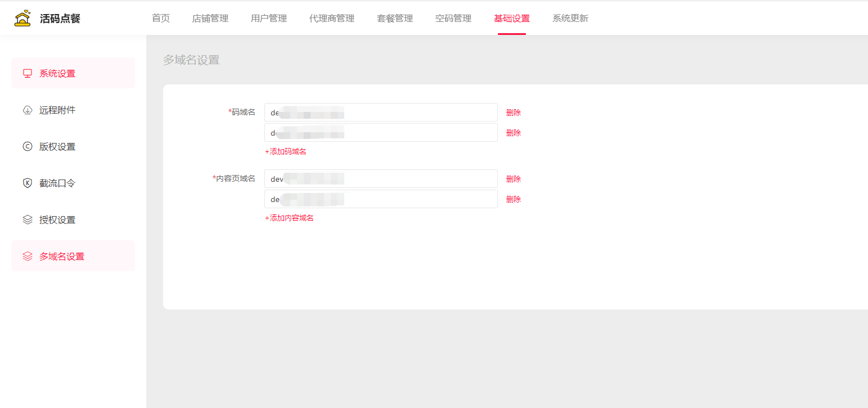Click the layers icon beside 授权设置
Image resolution: width=868 pixels, height=408 pixels.
coord(27,219)
